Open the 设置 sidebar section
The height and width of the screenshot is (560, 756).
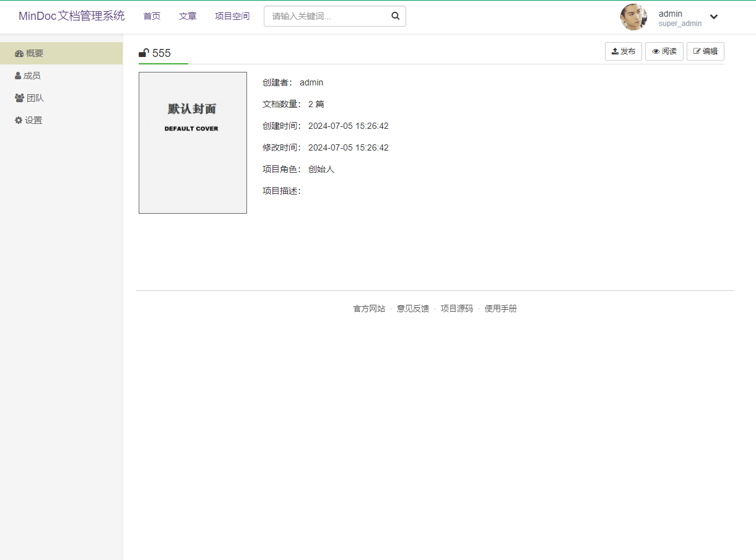[x=61, y=120]
